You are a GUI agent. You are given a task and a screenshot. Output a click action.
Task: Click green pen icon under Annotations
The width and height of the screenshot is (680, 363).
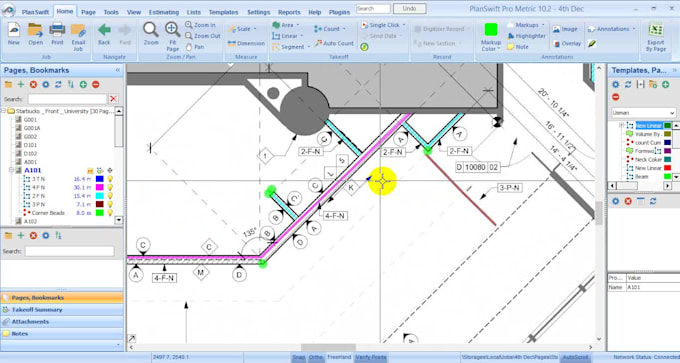pos(592,43)
